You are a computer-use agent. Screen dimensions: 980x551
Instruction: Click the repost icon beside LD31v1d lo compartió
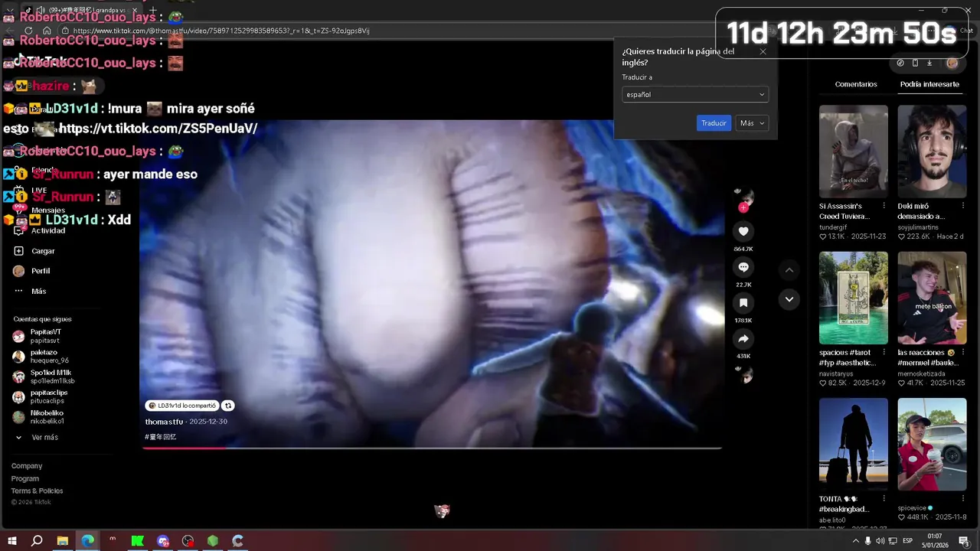click(228, 406)
